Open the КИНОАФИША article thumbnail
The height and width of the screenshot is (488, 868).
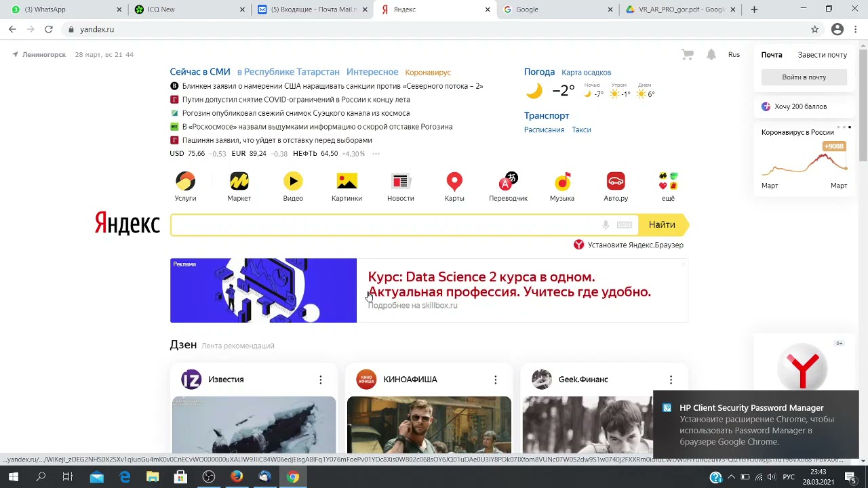click(x=429, y=425)
